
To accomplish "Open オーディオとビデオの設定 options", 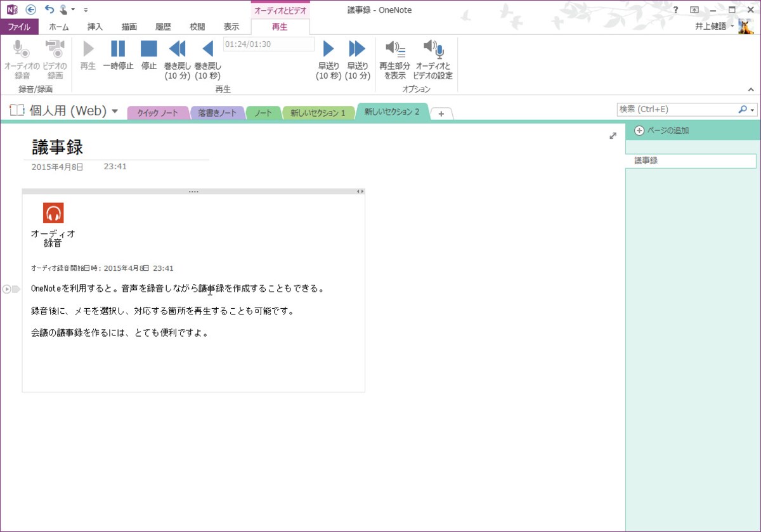I will pyautogui.click(x=434, y=60).
